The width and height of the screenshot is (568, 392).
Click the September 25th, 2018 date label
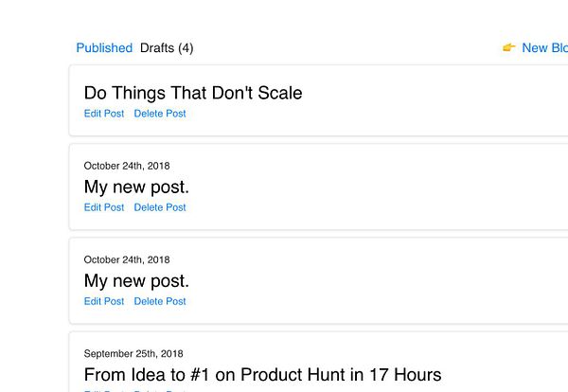[133, 354]
